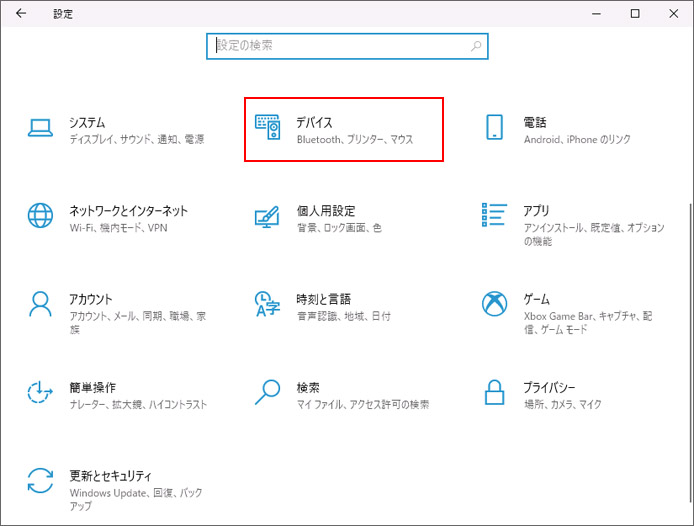Screen dimensions: 694x526
Task: Open システム settings title
Action: [87, 123]
